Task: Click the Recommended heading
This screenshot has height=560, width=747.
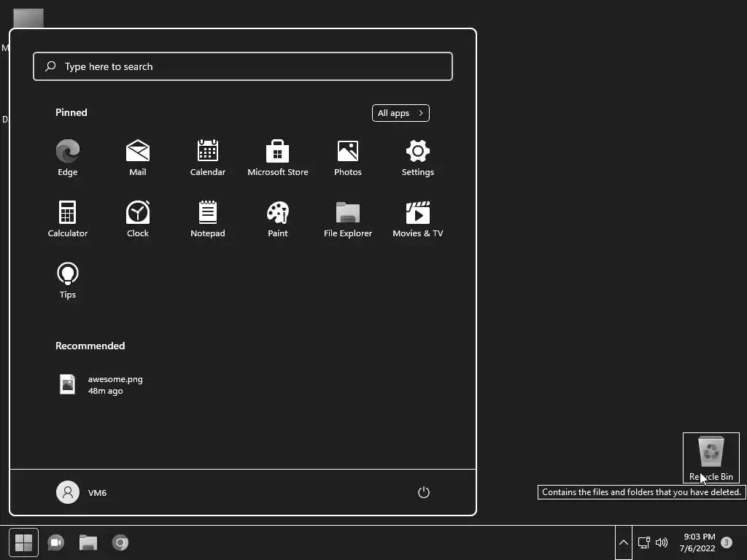Action: [x=90, y=346]
